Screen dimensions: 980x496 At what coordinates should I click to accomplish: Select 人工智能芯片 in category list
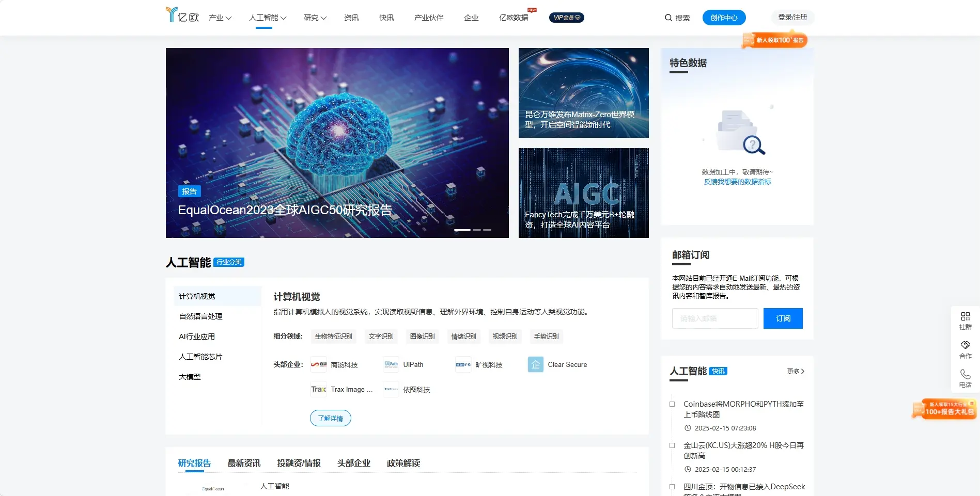(217, 357)
